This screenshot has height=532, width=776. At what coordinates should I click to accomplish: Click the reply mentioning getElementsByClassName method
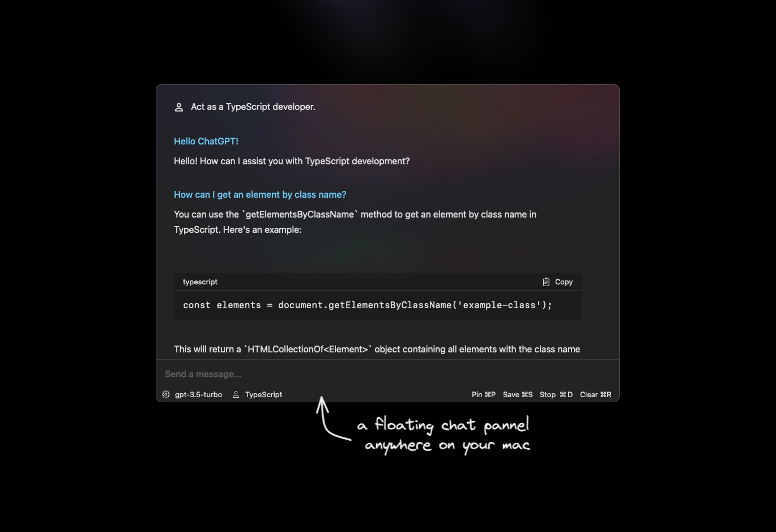(355, 222)
